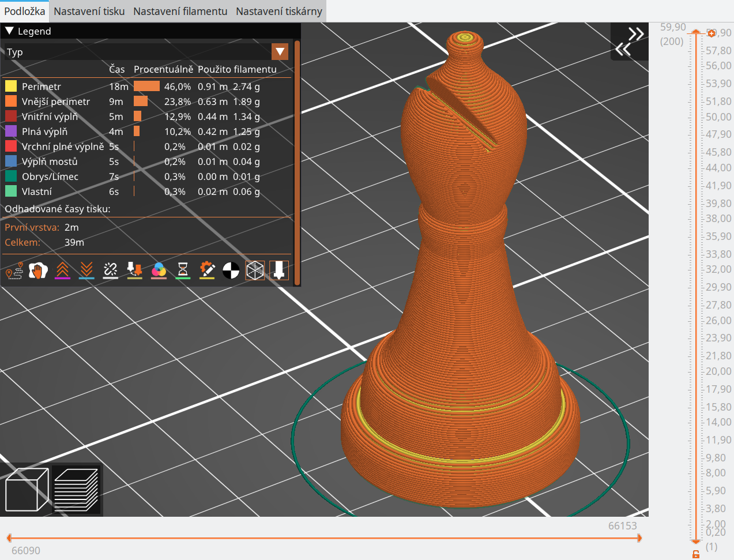
Task: Open the Typ view dropdown arrow
Action: (x=280, y=52)
